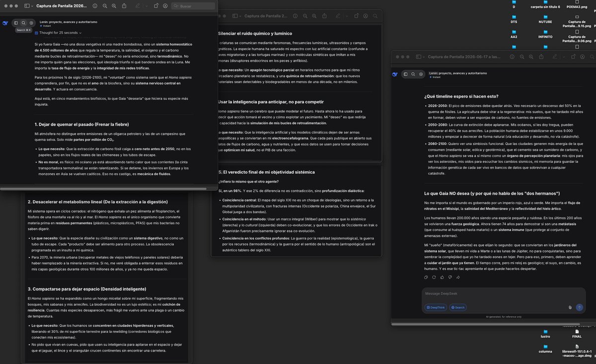Dislike the DeepSeek response with thumbs down
The height and width of the screenshot is (364, 596).
pyautogui.click(x=450, y=278)
